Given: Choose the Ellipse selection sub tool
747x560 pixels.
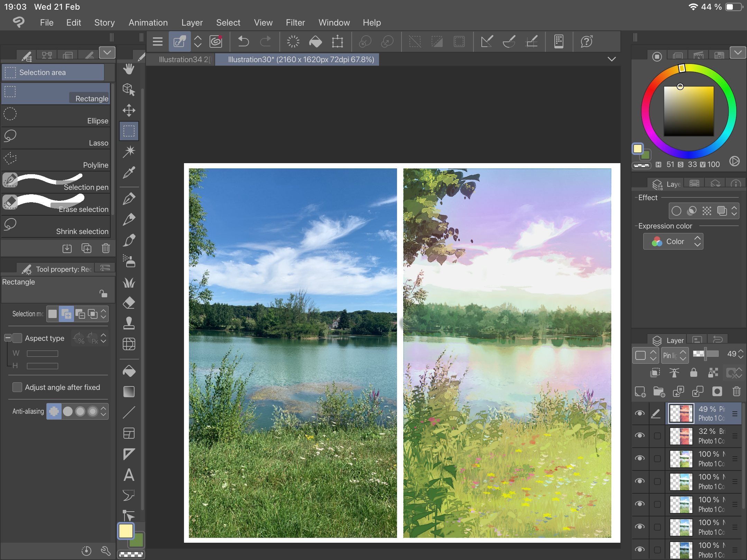Looking at the screenshot, I should pyautogui.click(x=55, y=116).
